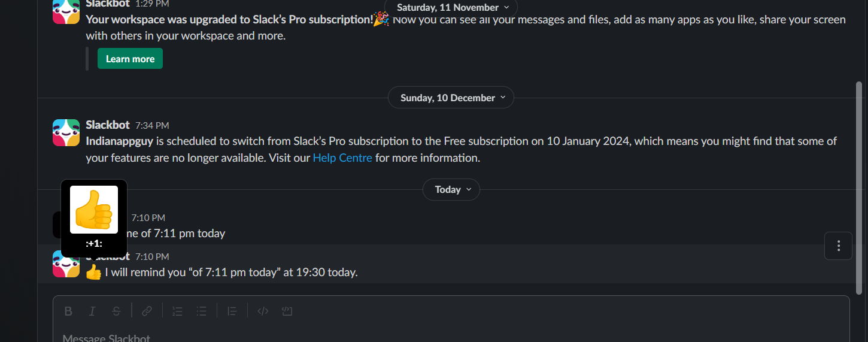Click the thumbs-up emoji in the reminder message

click(93, 273)
